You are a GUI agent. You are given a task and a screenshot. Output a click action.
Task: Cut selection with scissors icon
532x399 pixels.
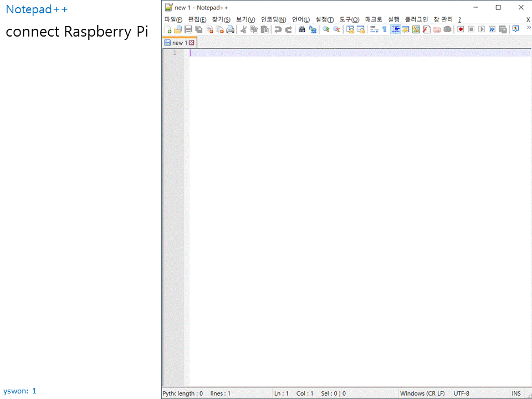243,29
